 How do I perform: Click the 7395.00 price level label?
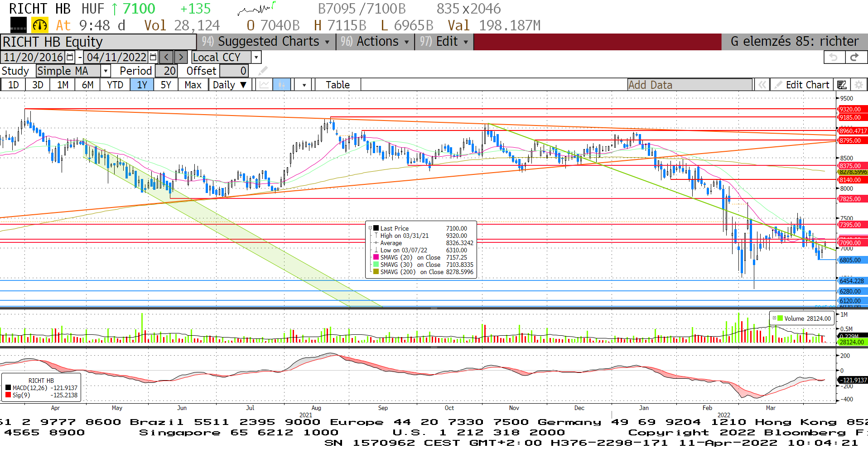[853, 225]
